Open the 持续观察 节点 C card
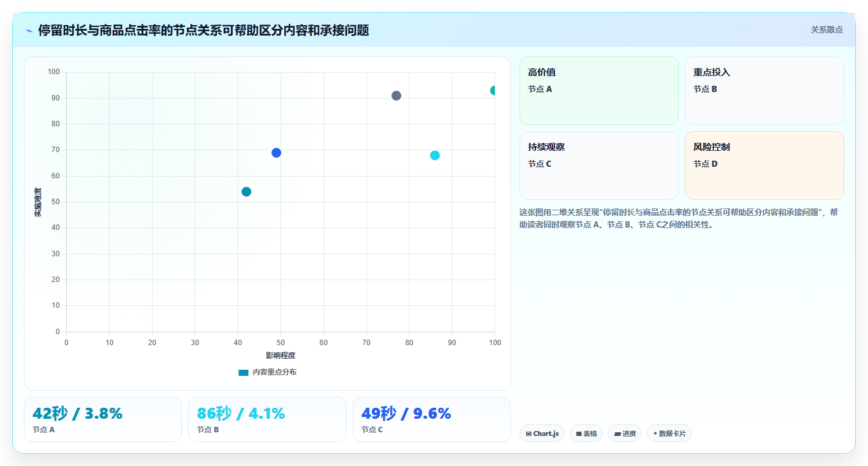 coord(598,166)
